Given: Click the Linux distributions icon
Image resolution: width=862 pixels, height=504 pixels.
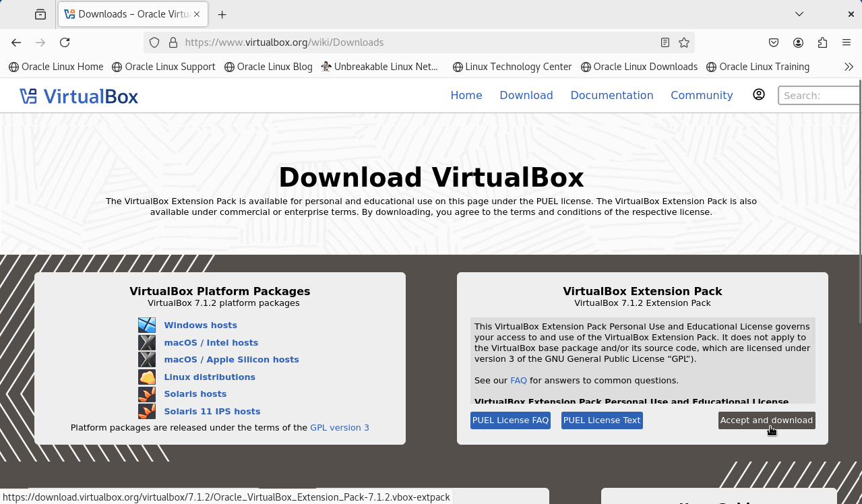Looking at the screenshot, I should pyautogui.click(x=147, y=377).
